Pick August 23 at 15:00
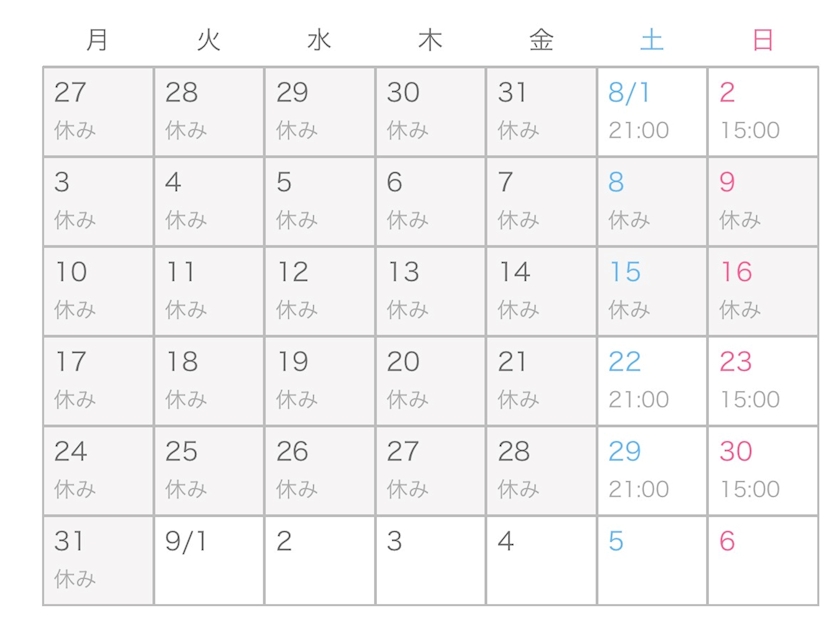Image resolution: width=840 pixels, height=624 pixels. 763,381
